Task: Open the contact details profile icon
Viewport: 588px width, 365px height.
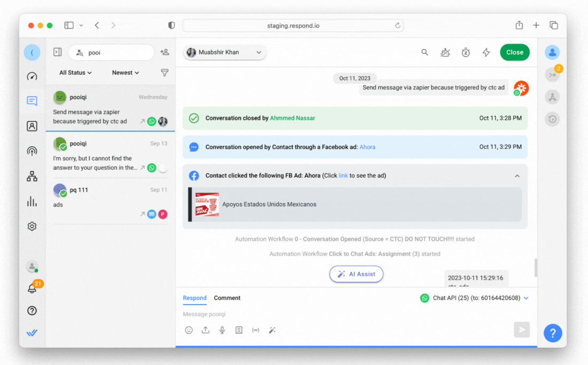Action: coord(552,52)
